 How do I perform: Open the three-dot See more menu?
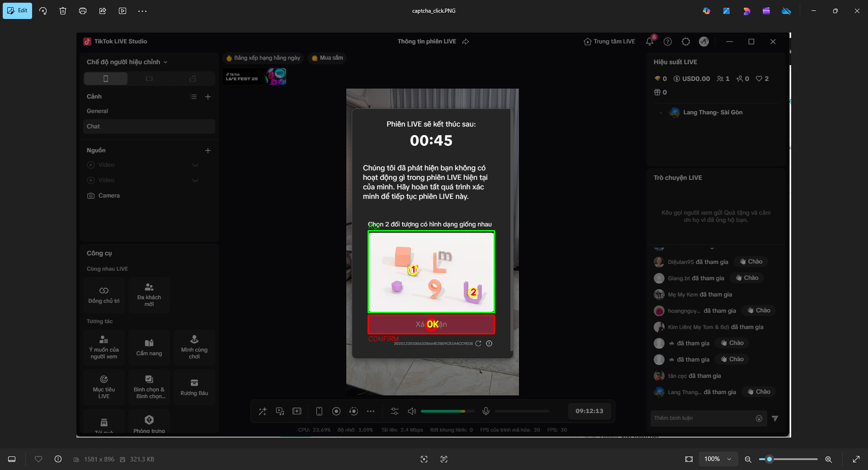tap(142, 11)
